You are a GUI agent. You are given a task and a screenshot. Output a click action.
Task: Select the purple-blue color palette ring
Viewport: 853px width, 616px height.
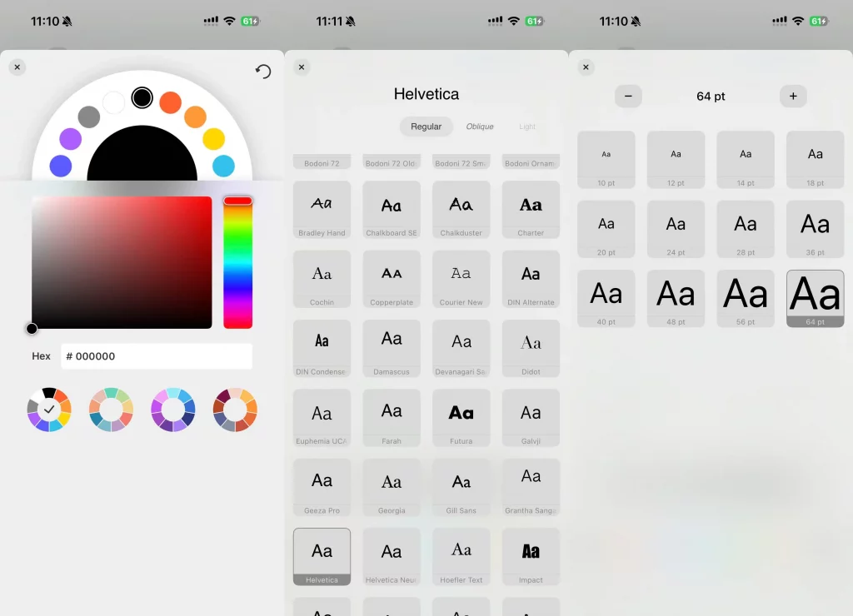tap(173, 410)
